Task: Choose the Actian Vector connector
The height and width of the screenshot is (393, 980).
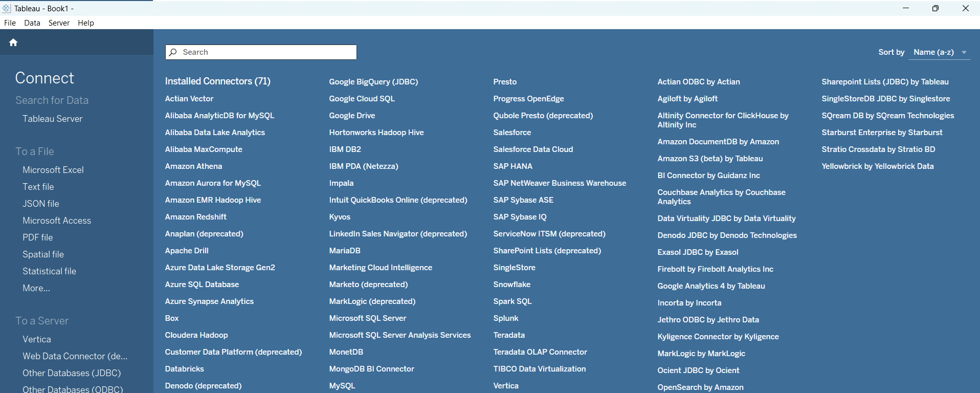Action: [x=189, y=99]
